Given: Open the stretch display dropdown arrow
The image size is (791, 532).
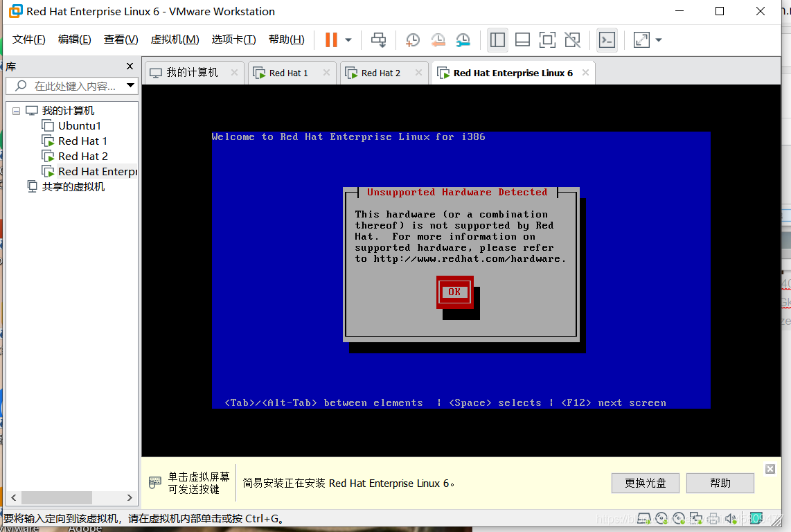Looking at the screenshot, I should pos(658,40).
